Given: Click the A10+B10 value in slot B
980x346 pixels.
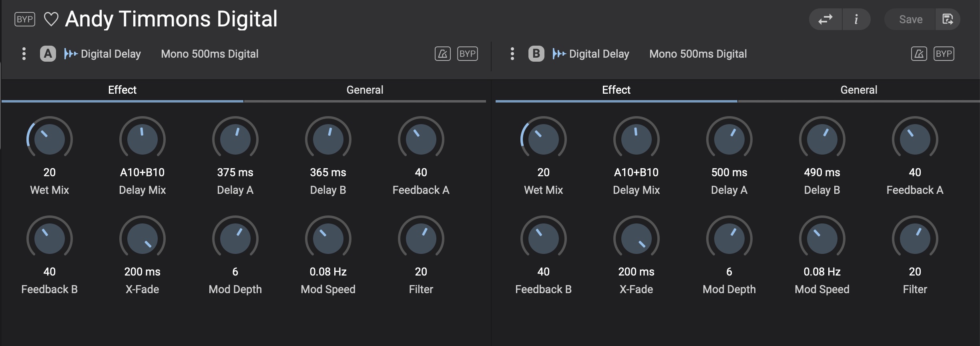Looking at the screenshot, I should (637, 172).
